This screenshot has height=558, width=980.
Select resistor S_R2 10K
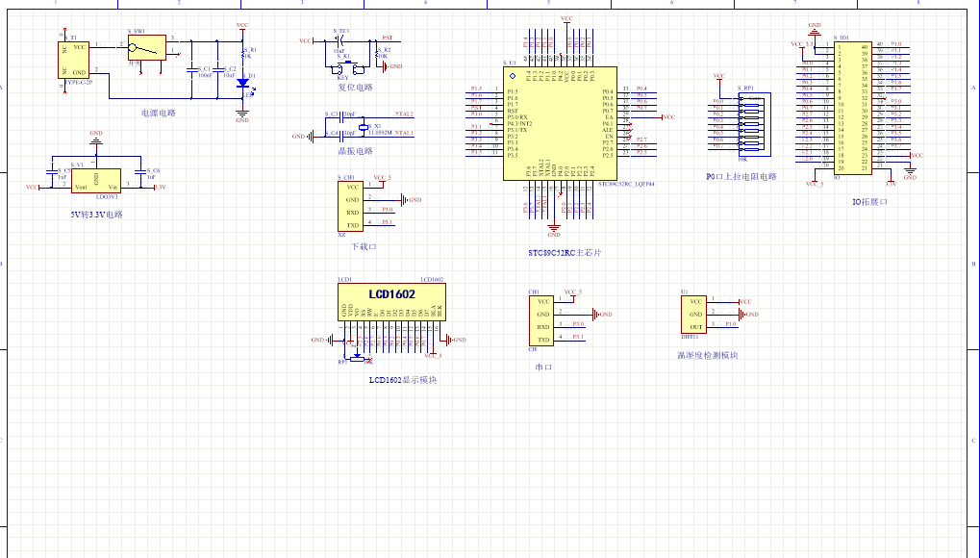tap(377, 55)
